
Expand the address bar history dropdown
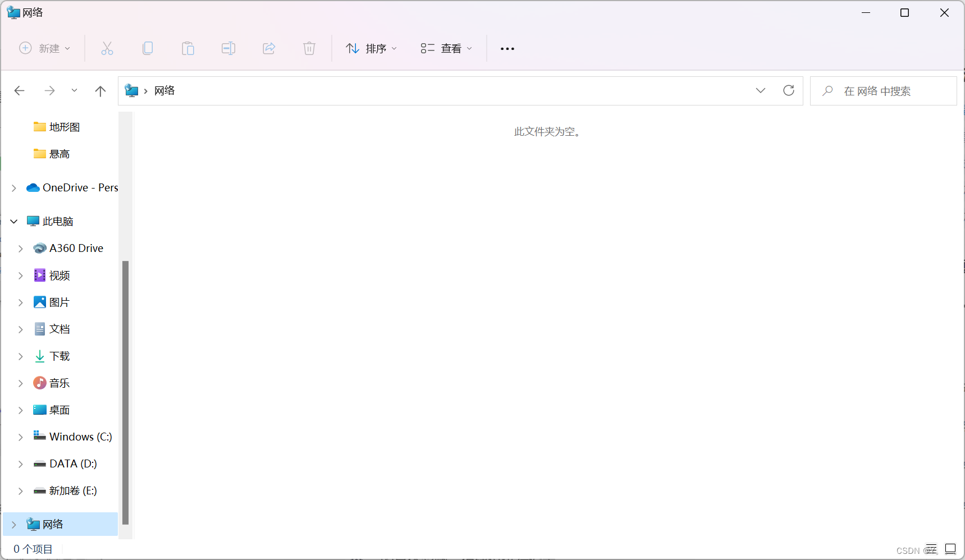click(x=761, y=90)
